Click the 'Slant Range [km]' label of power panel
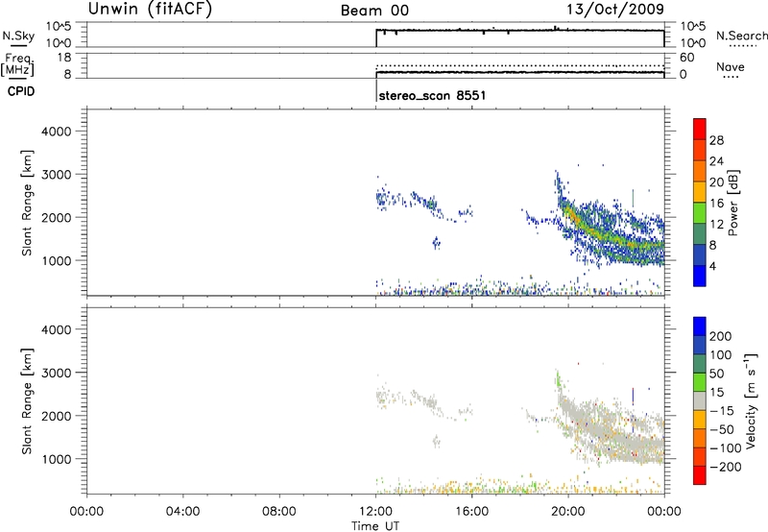768x532 pixels. click(x=27, y=203)
